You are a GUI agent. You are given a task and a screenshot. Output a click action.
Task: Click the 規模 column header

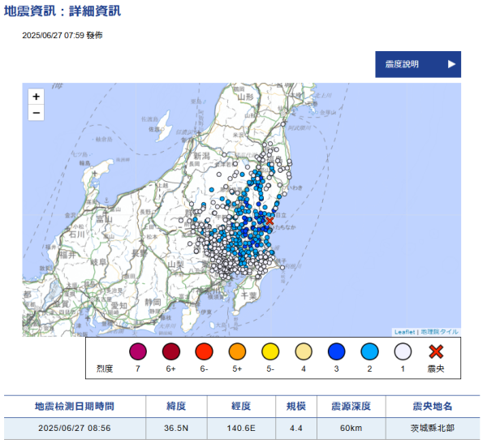click(x=296, y=406)
